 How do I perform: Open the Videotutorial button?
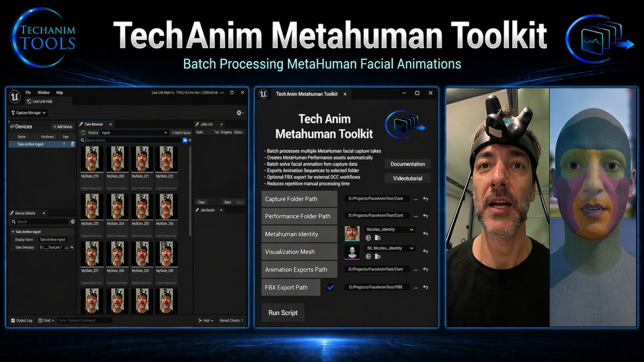coord(408,178)
